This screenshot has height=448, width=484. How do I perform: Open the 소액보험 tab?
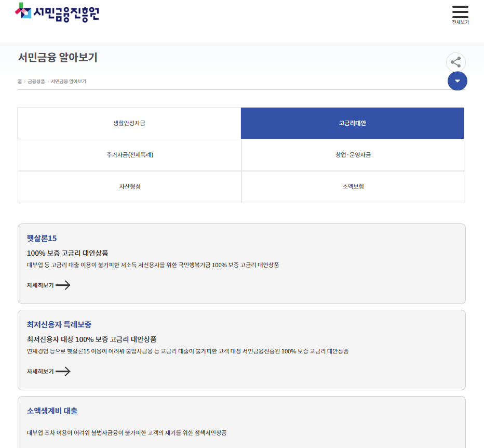(353, 187)
